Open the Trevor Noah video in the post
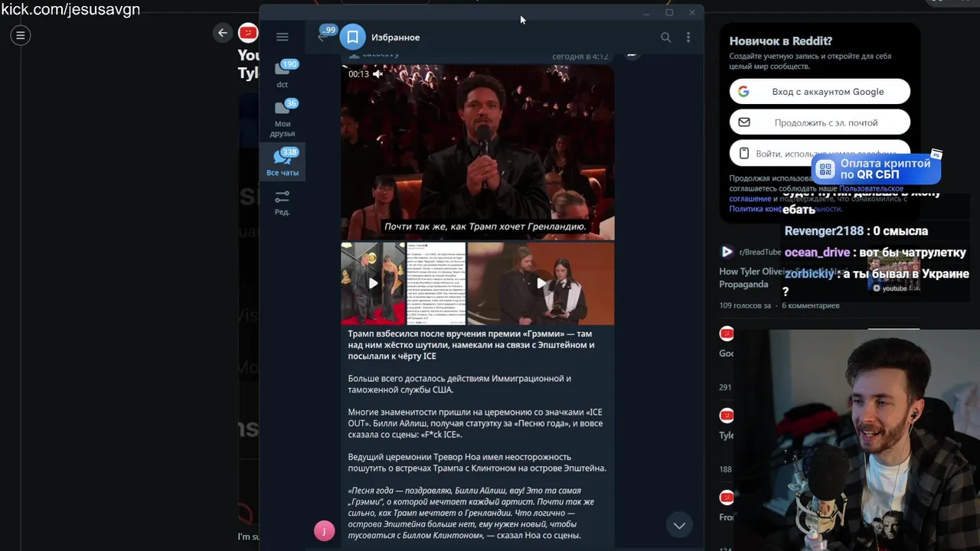Viewport: 980px width, 551px height. click(477, 152)
